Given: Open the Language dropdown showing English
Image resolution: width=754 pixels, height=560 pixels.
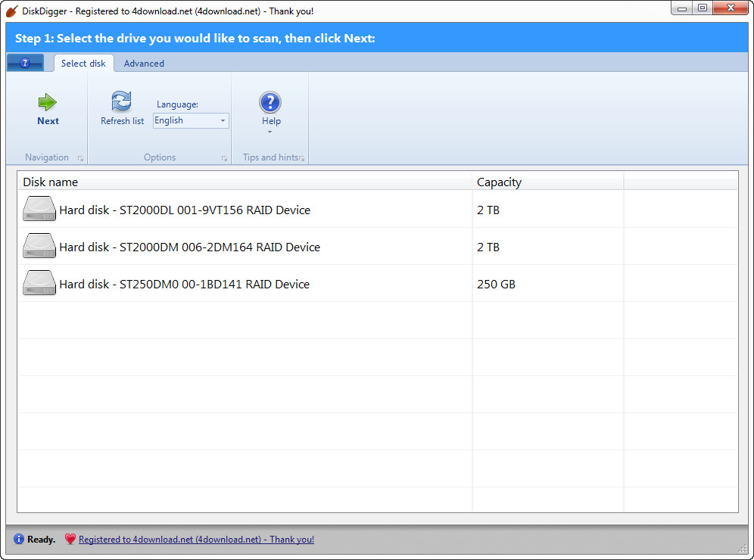Looking at the screenshot, I should (191, 120).
